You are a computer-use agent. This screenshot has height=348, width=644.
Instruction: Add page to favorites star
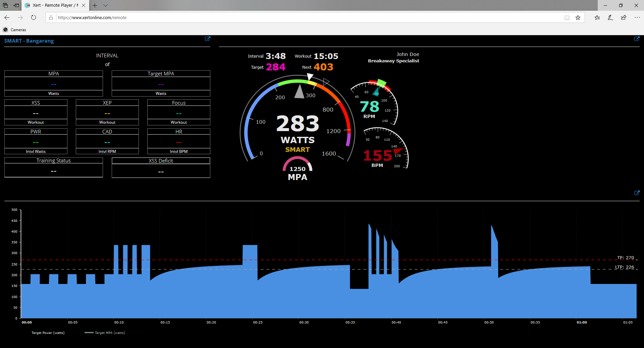point(578,18)
